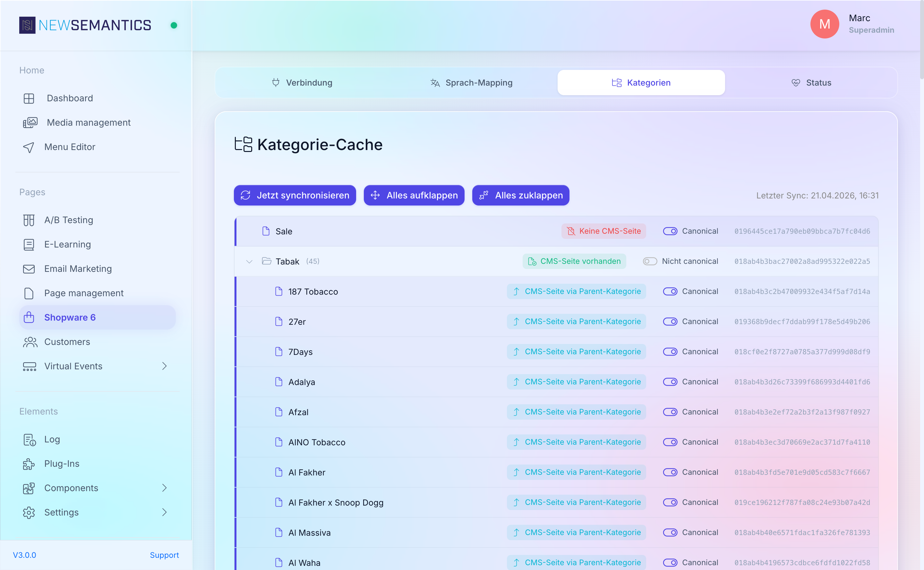
Task: Toggle Canonical switch for Afzal
Action: click(x=670, y=412)
